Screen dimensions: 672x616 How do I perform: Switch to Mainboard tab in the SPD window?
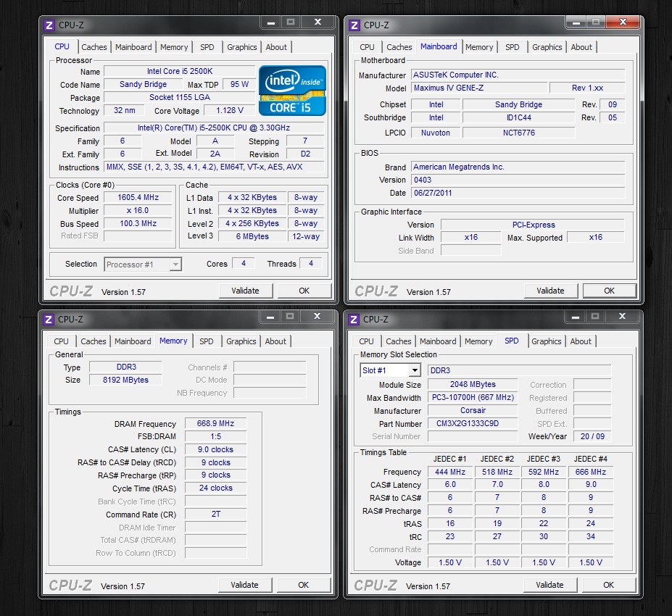pyautogui.click(x=438, y=341)
